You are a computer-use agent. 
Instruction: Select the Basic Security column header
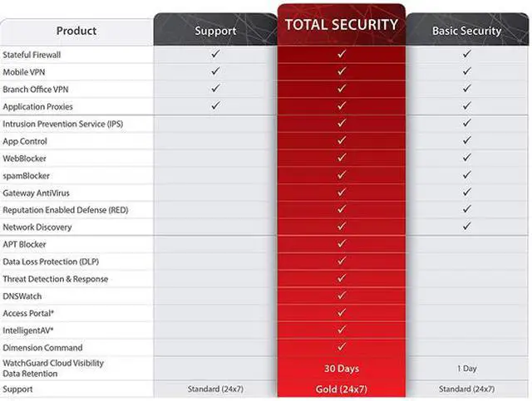(467, 31)
